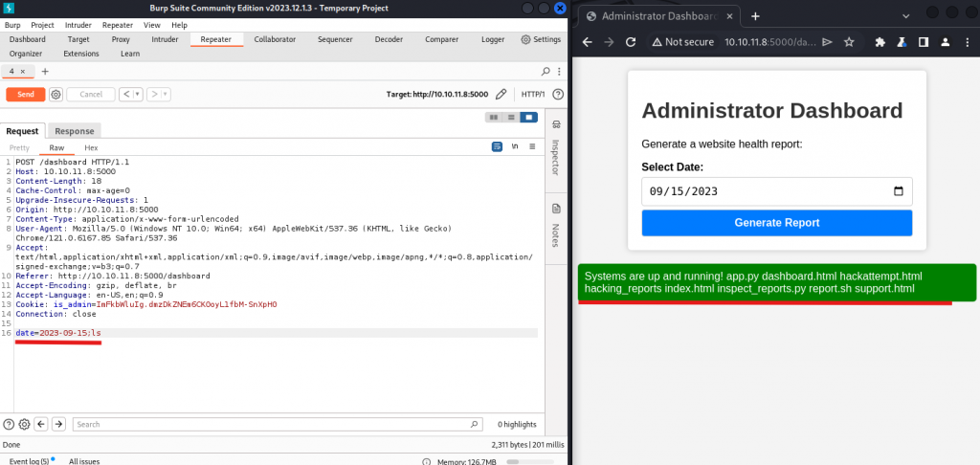980x465 pixels.
Task: Open the Intruder menu in menu bar
Action: coord(78,25)
